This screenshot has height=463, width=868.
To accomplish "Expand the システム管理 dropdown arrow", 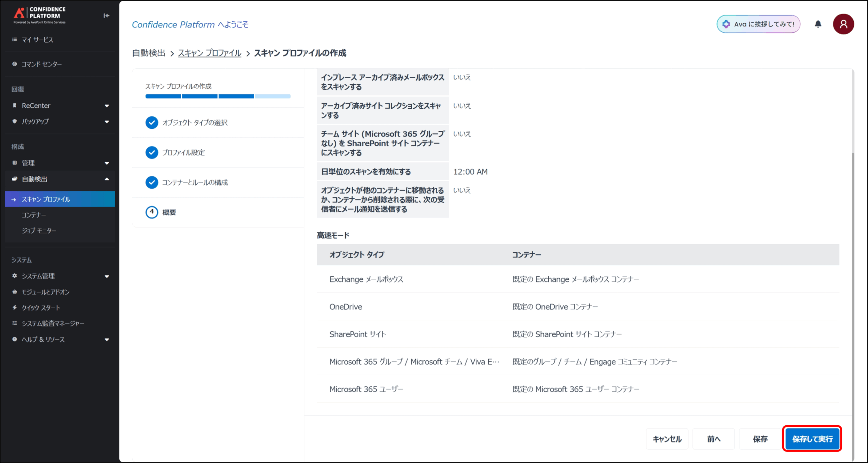I will (x=107, y=276).
